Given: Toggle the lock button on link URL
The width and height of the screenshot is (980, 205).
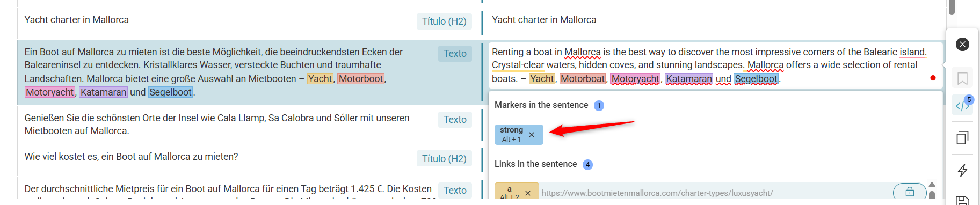Looking at the screenshot, I should point(910,192).
